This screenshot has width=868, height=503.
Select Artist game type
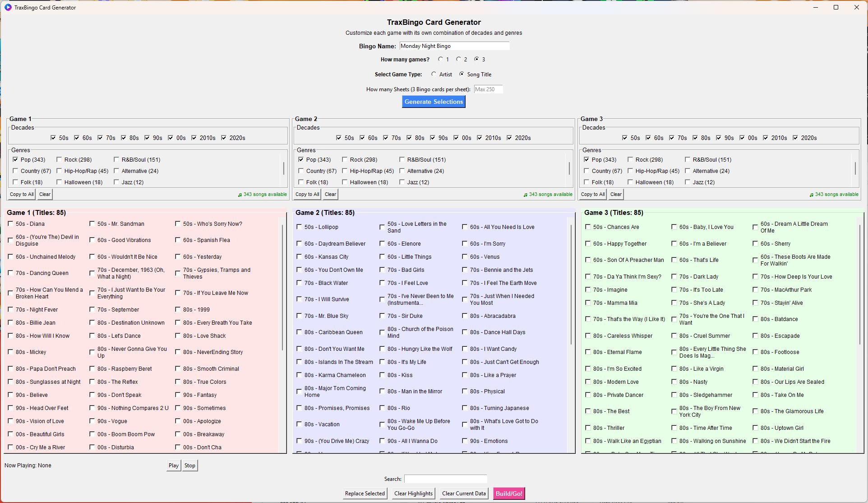[434, 74]
